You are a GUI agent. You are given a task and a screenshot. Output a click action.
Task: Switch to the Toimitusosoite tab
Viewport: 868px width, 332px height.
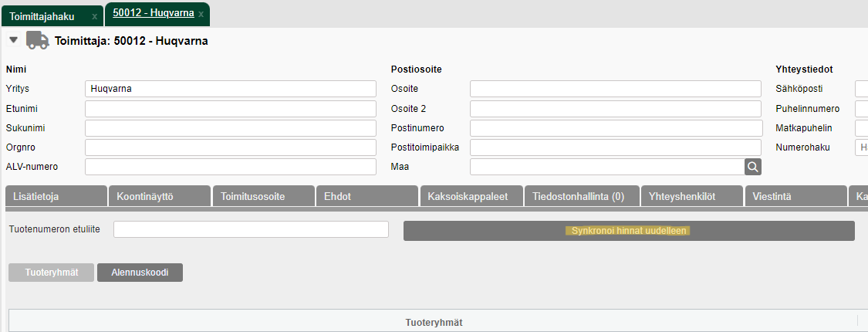pyautogui.click(x=264, y=196)
